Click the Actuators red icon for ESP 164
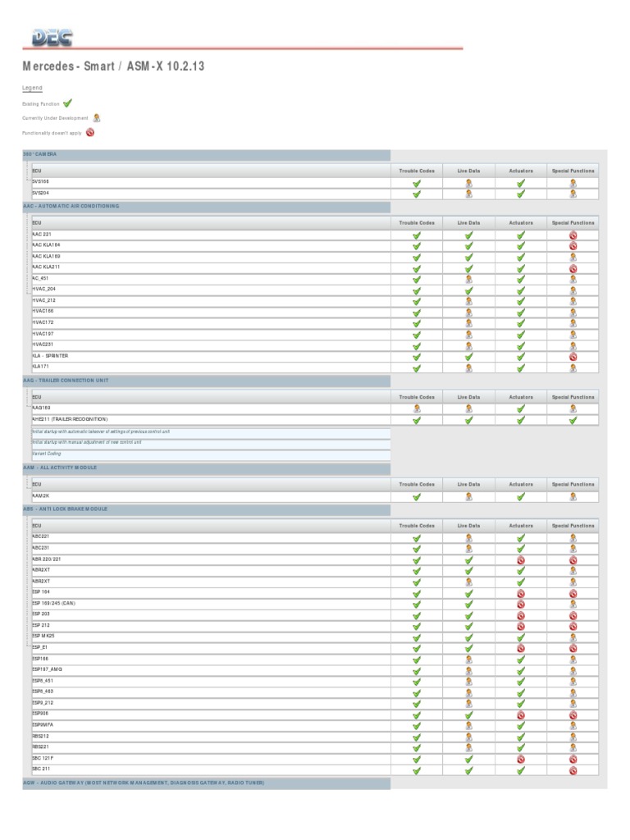 pos(521,594)
